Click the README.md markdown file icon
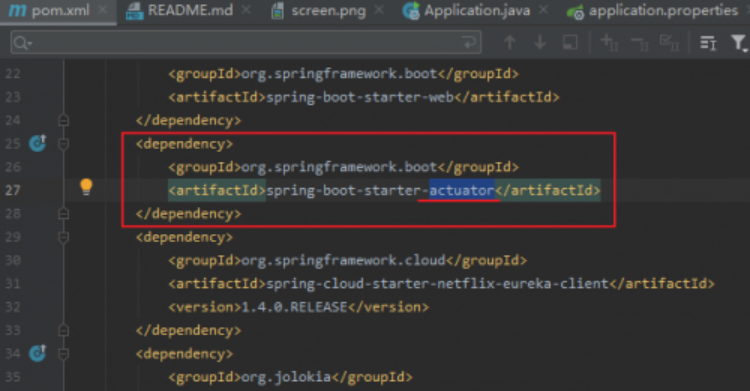Screen dimensions: 750x391 134,11
